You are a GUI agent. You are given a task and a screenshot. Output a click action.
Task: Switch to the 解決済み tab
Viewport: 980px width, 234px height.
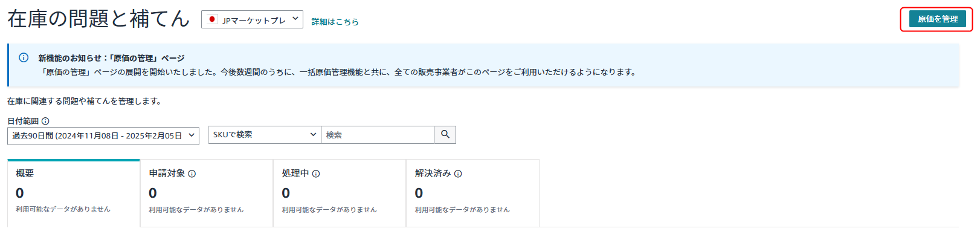point(472,193)
